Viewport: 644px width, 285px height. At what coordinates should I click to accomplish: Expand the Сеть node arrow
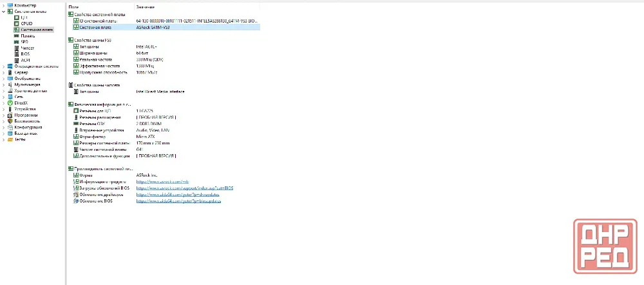click(4, 97)
